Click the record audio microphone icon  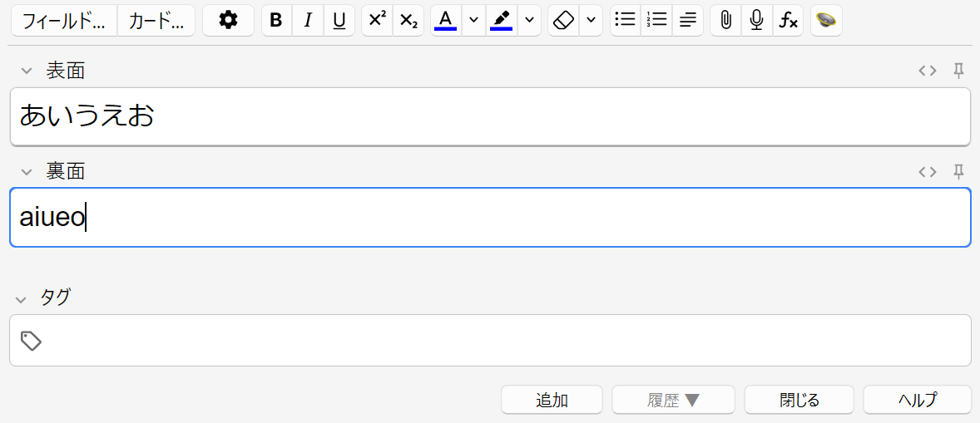pyautogui.click(x=756, y=21)
